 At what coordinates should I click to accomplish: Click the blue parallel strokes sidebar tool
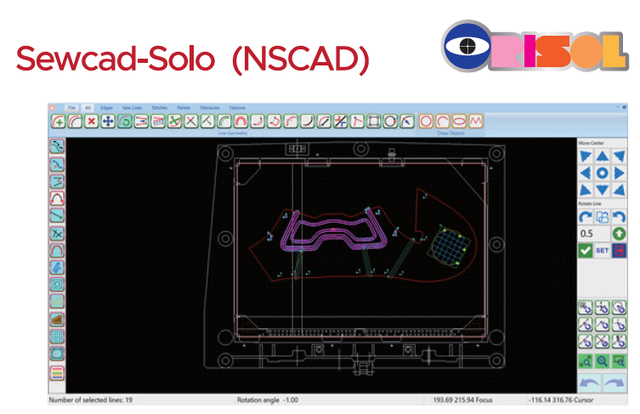pyautogui.click(x=57, y=267)
